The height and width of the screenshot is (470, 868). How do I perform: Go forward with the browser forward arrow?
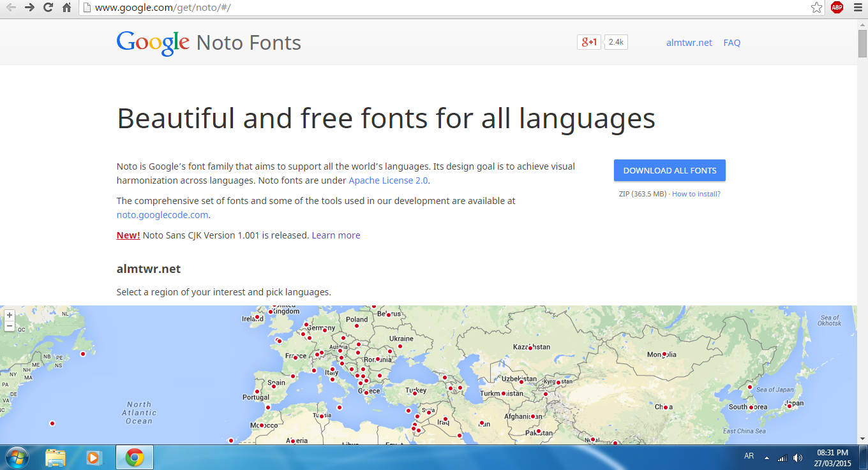pos(30,8)
